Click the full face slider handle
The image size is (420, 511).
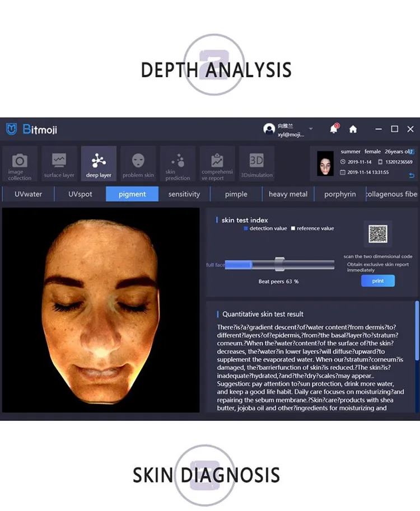point(280,264)
